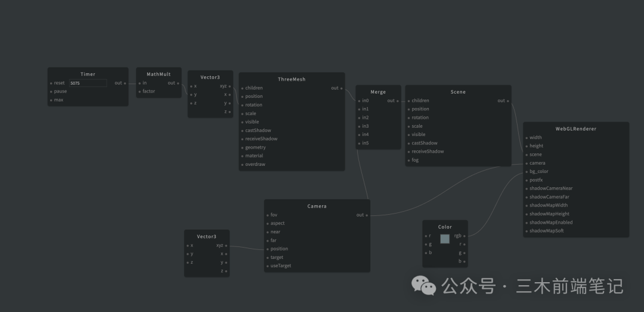Click the WebGLRenderer camera port

coord(527,163)
